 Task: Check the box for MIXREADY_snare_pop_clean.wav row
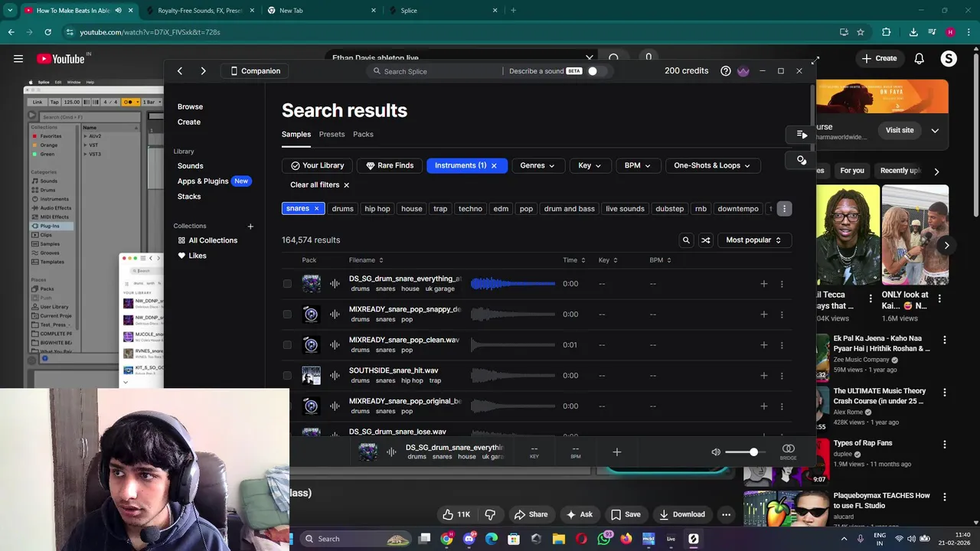click(287, 345)
